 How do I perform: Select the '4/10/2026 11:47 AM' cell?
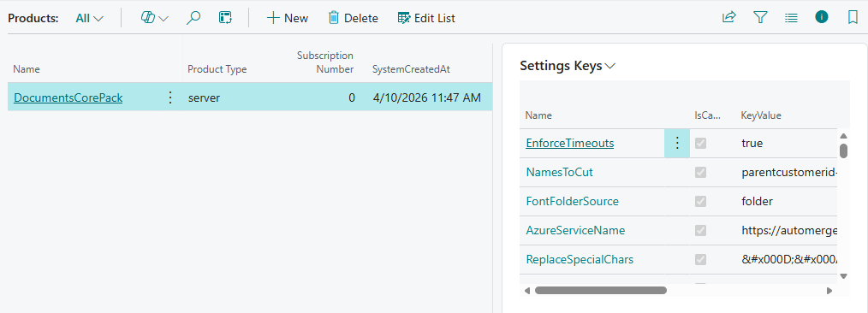coord(426,97)
